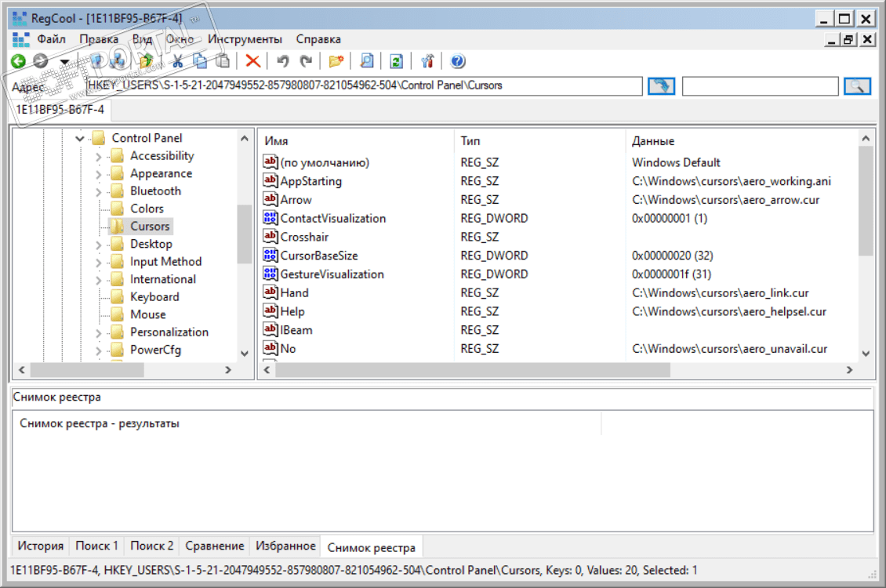Select the Arrow value row
The image size is (886, 588).
pos(558,199)
